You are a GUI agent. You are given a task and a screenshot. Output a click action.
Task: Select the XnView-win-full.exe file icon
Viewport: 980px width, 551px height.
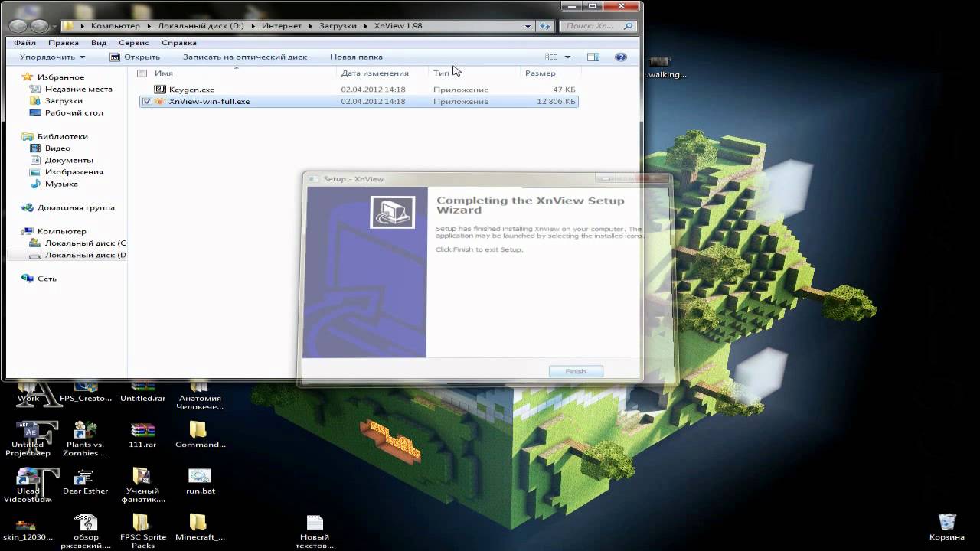tap(160, 101)
